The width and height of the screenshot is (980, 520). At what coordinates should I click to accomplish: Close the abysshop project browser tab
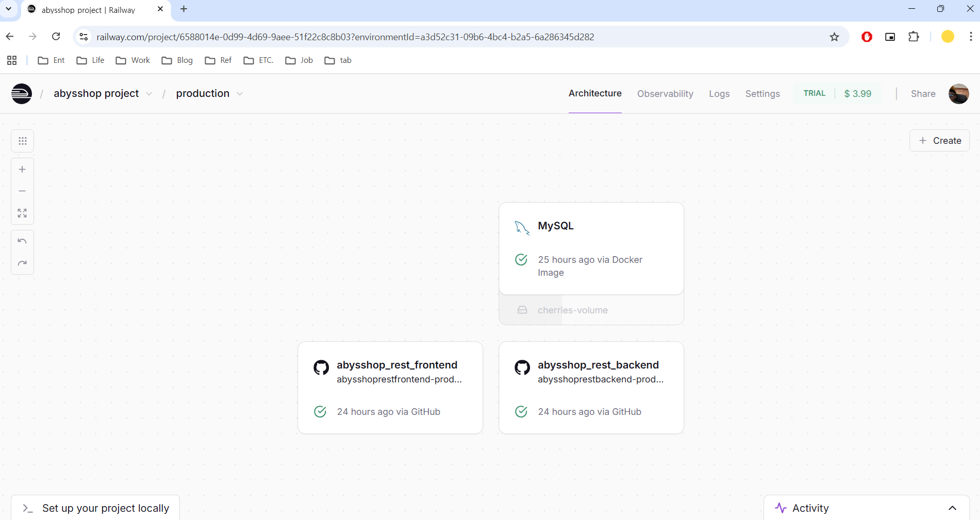(x=160, y=9)
